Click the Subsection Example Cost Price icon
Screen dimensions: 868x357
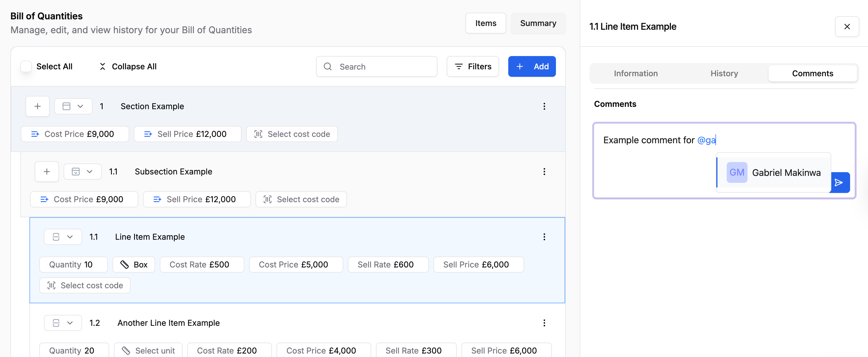pyautogui.click(x=44, y=199)
